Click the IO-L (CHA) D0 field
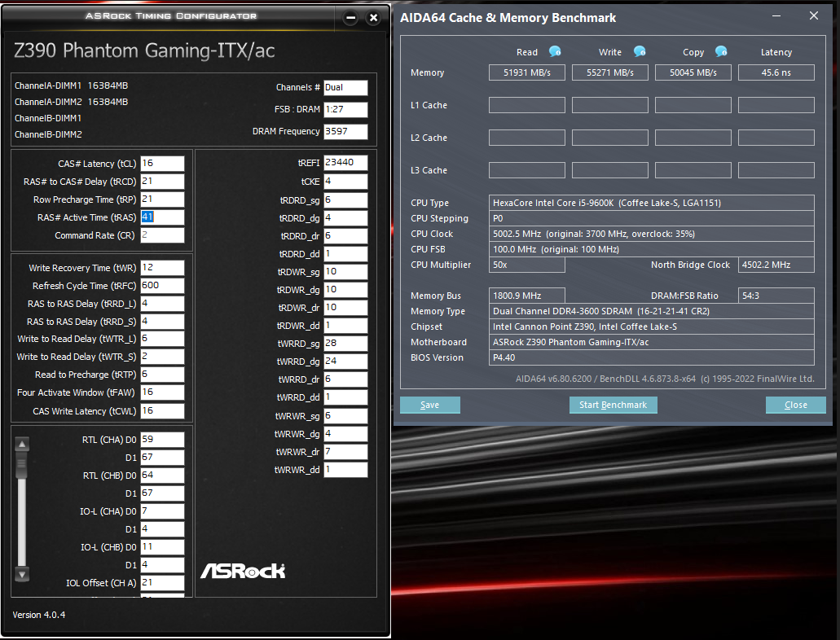This screenshot has width=840, height=640. click(162, 511)
